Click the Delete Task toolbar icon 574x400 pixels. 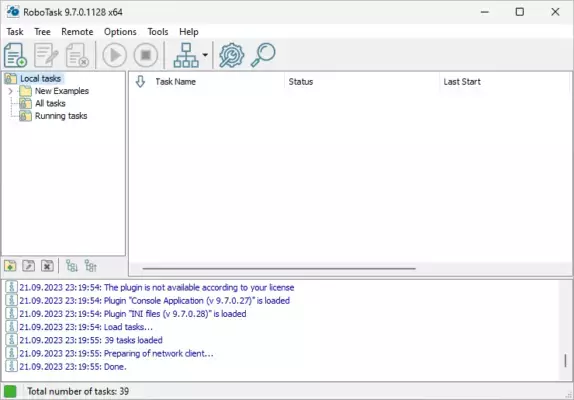[77, 55]
